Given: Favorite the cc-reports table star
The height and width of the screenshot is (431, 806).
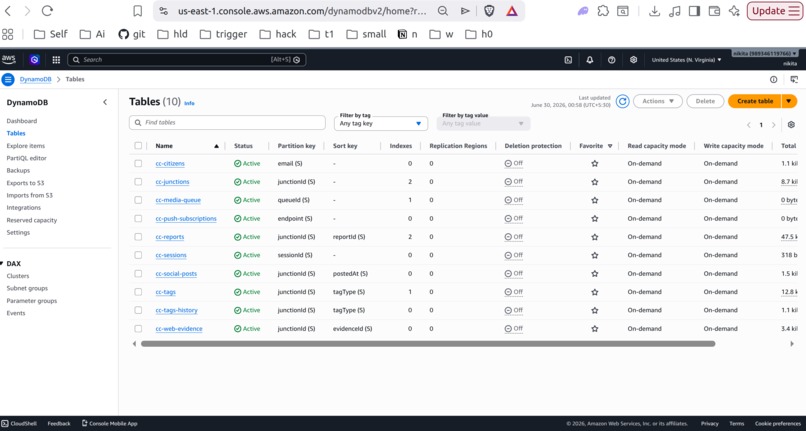Looking at the screenshot, I should click(595, 237).
